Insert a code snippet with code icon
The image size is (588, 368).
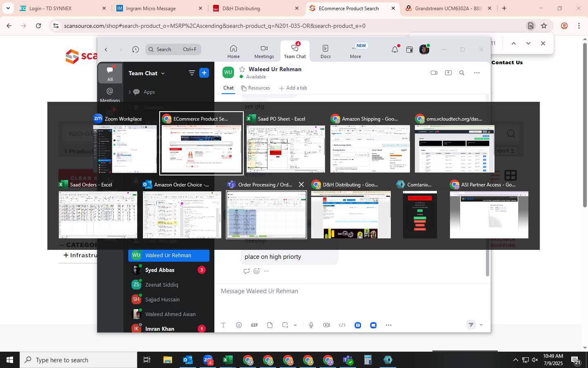click(x=342, y=325)
